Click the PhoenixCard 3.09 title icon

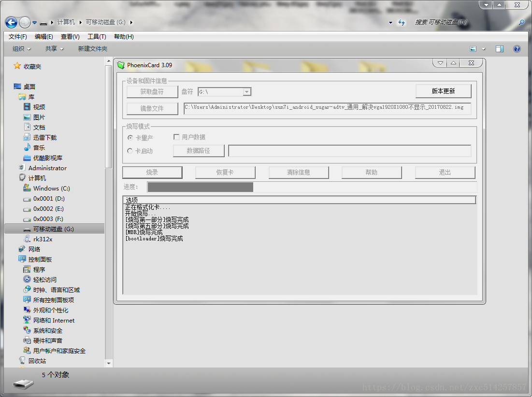pos(121,65)
